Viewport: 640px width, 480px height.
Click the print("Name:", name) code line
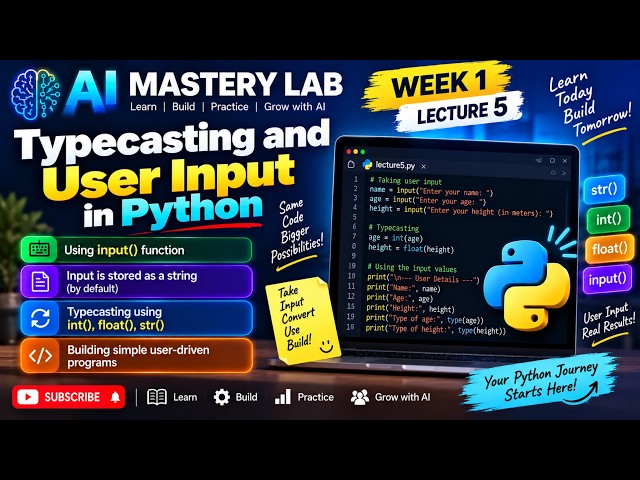tap(403, 288)
